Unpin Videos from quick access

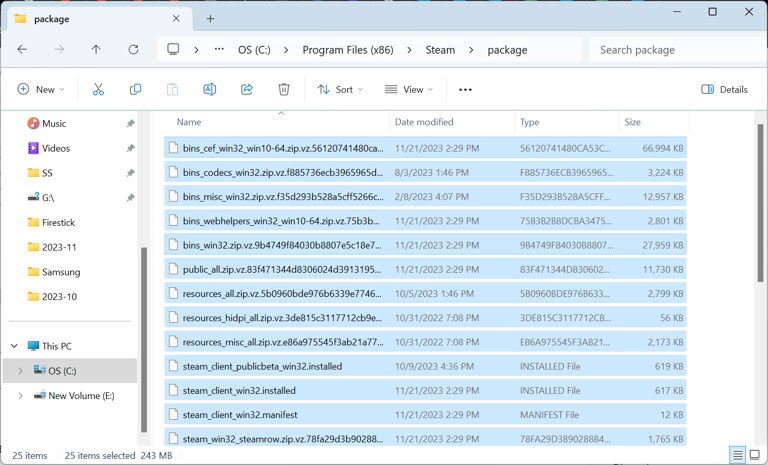tap(130, 148)
